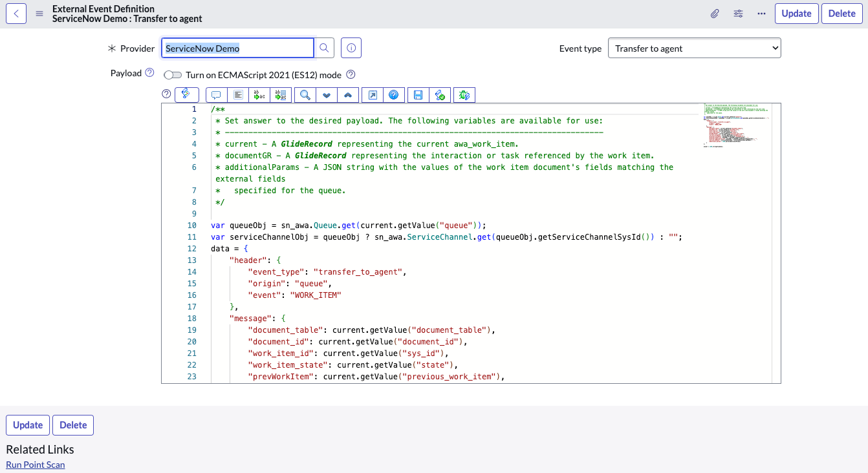Click line number 18 in gutter
The width and height of the screenshot is (868, 473).
tap(192, 319)
